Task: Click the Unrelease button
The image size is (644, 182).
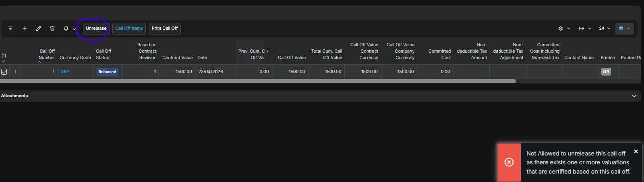Action: 96,29
